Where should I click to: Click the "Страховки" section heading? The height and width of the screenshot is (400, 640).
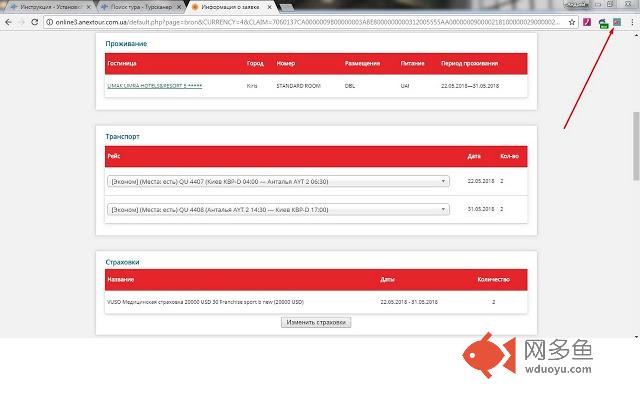point(122,262)
